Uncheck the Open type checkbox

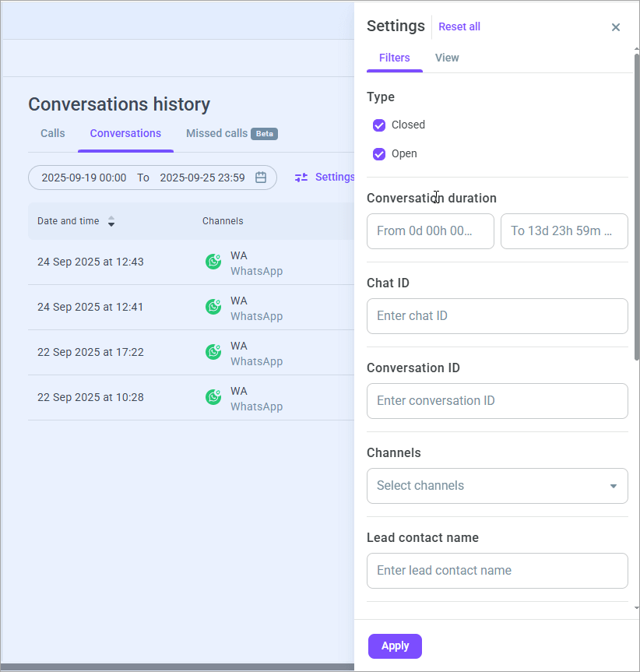point(379,154)
